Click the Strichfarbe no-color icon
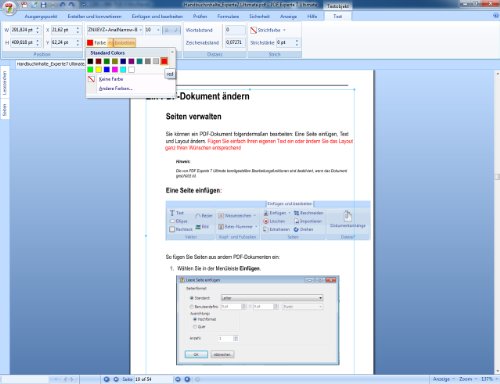 point(254,30)
